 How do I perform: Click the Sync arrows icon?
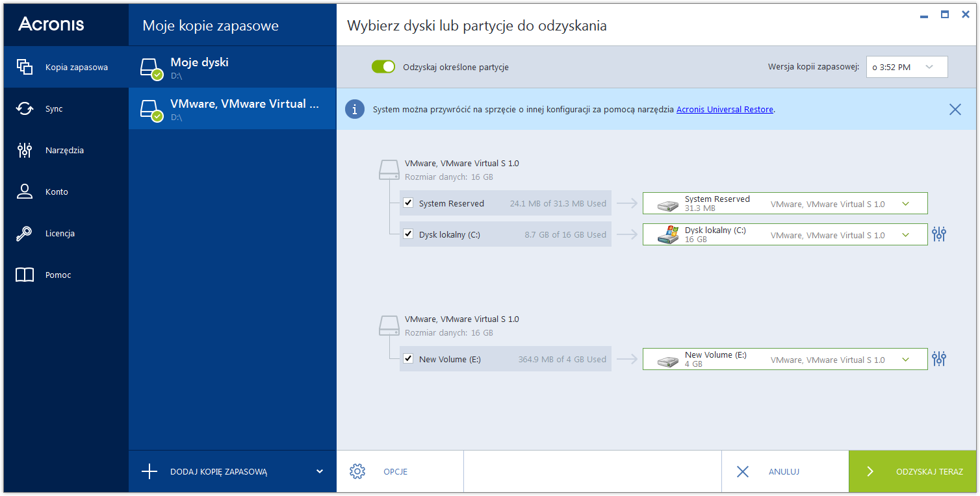pyautogui.click(x=25, y=108)
